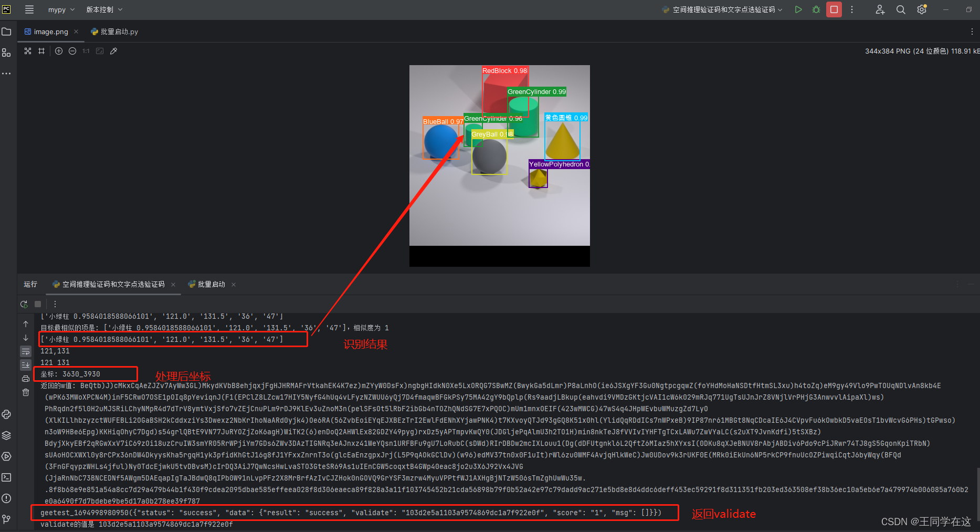Start debugging with the bug icon
The image size is (980, 532).
[x=816, y=9]
